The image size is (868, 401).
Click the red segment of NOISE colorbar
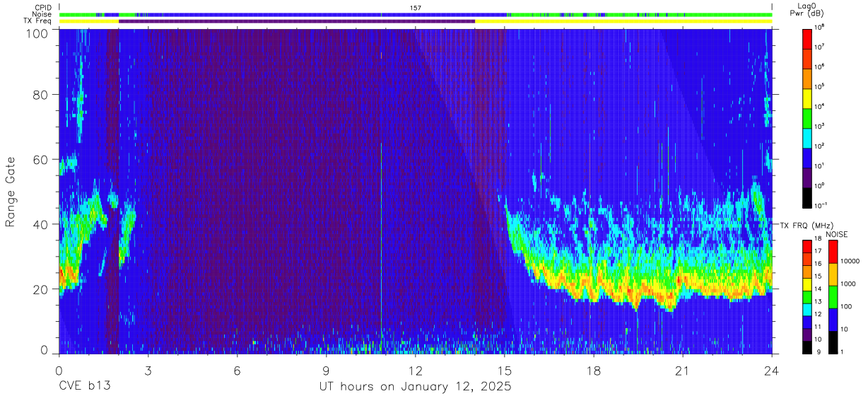(x=833, y=252)
